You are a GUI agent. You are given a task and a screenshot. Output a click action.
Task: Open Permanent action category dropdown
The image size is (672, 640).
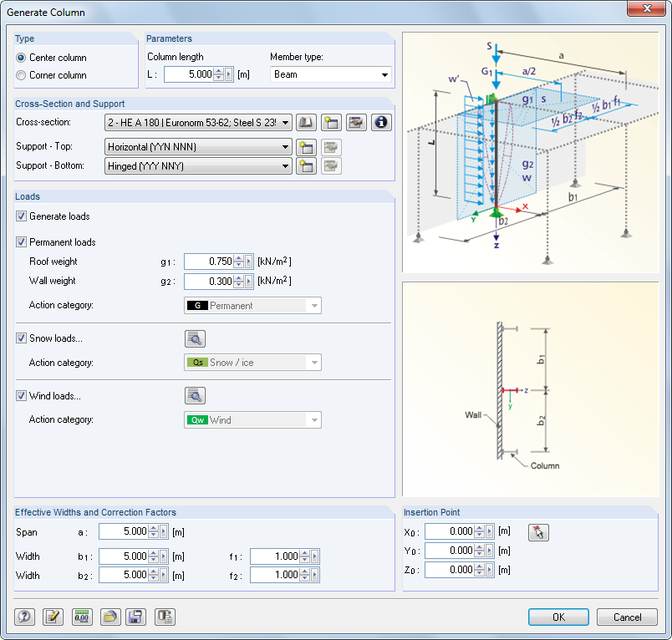252,306
